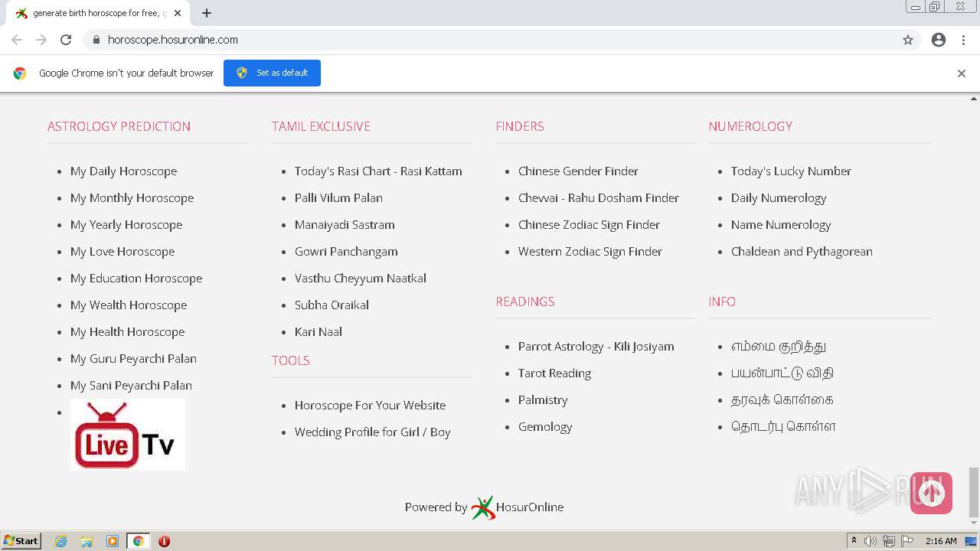This screenshot has width=980, height=551.
Task: Click the Chrome taskbar icon
Action: click(x=138, y=541)
